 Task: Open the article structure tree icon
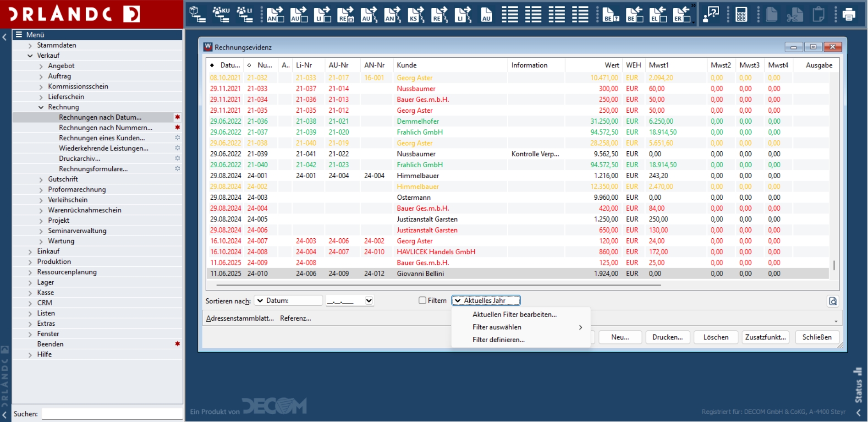pyautogui.click(x=198, y=14)
